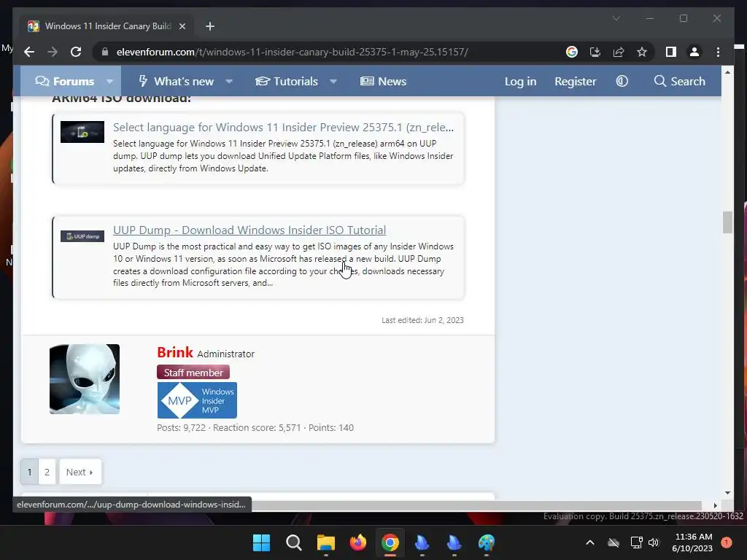Click Register link
Image resolution: width=747 pixels, height=560 pixels.
(x=575, y=82)
